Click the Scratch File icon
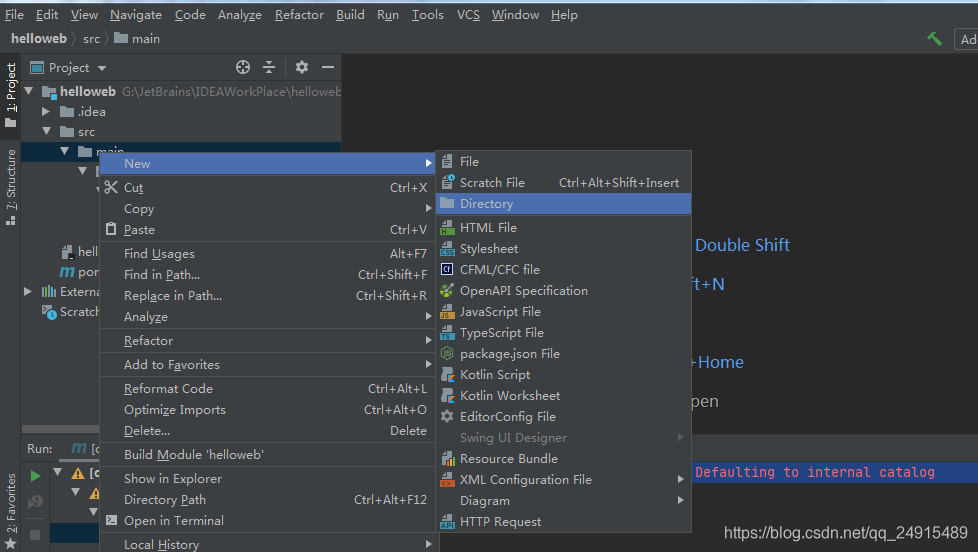This screenshot has width=978, height=552. click(x=447, y=182)
